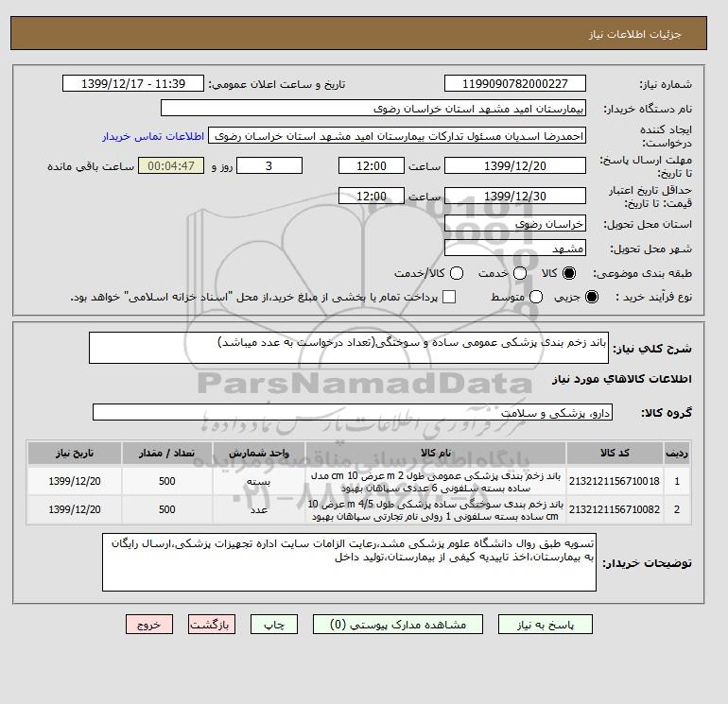Click the response deadline date 1399/12/20 field
The image size is (728, 704).
(515, 165)
